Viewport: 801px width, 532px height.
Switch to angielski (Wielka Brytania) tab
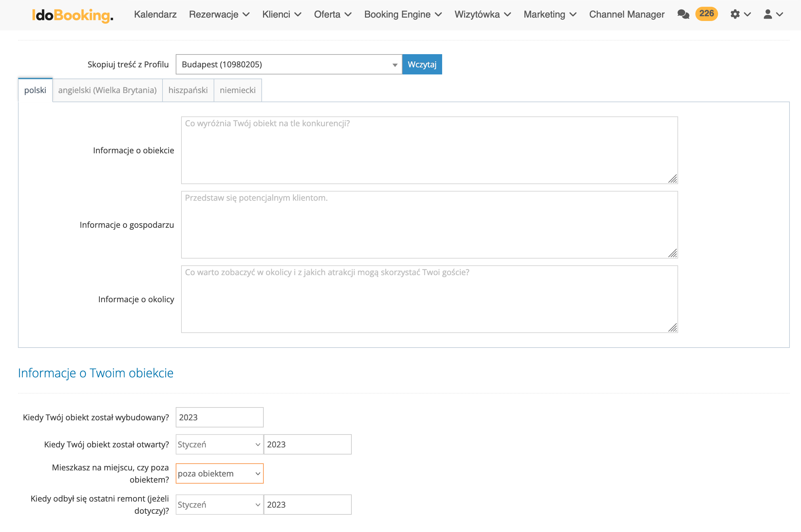coord(107,90)
